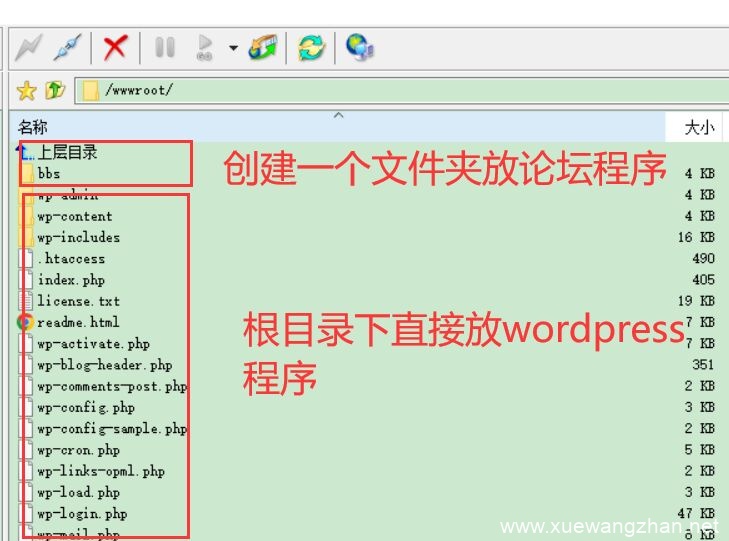Image resolution: width=729 pixels, height=541 pixels.
Task: Select the readme.html file
Action: 77,322
